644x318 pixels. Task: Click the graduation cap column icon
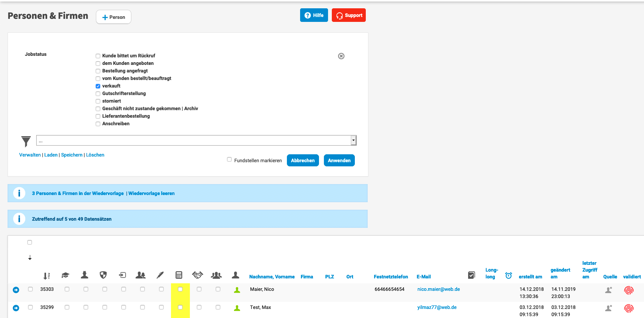(65, 275)
